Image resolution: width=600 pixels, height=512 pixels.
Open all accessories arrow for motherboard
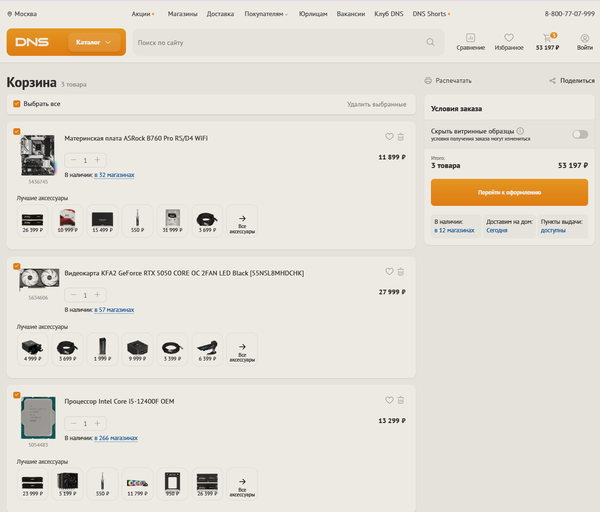(x=242, y=221)
